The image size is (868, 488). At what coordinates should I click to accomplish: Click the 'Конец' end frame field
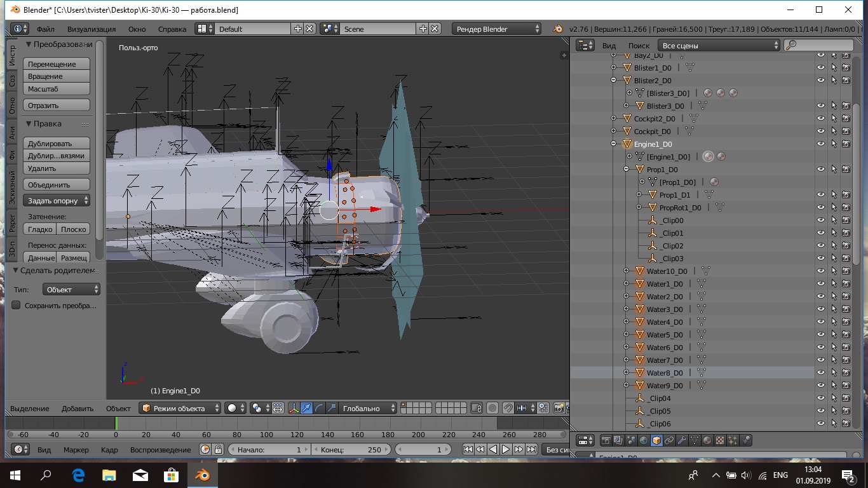coord(351,449)
